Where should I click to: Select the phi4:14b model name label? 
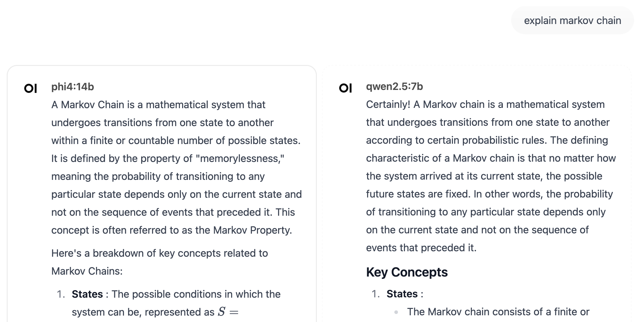[73, 87]
